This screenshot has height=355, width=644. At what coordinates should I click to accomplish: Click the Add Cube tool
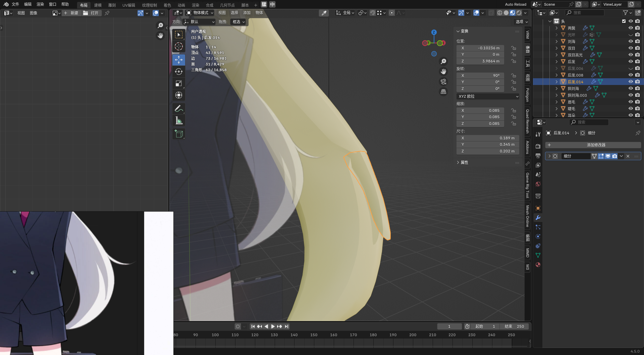pos(178,134)
